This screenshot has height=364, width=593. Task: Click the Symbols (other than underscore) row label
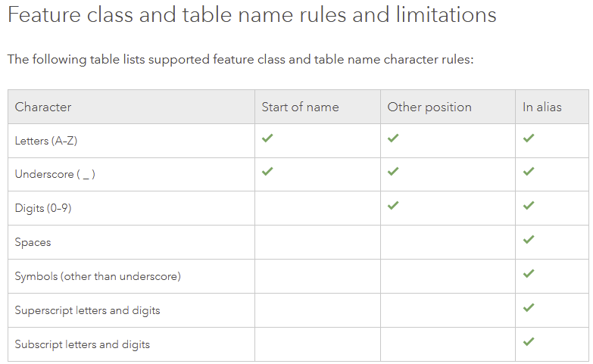(x=98, y=276)
